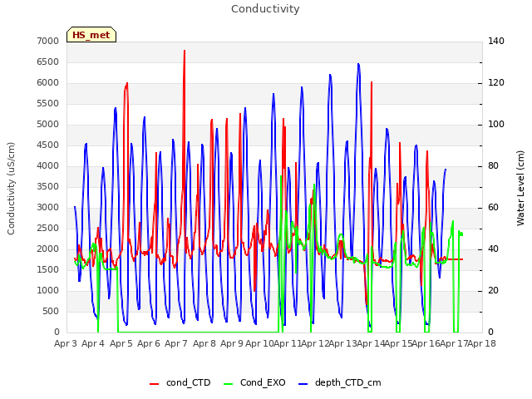Image resolution: width=532 pixels, height=399 pixels.
Task: Click the Apr 17 x-axis label
Action: click(x=454, y=343)
